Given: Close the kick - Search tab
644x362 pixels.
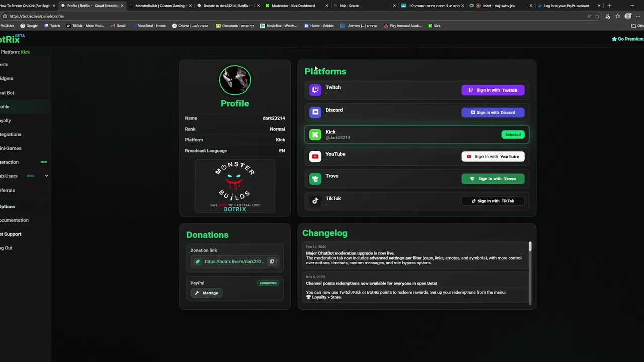Looking at the screenshot, I should pos(395,6).
